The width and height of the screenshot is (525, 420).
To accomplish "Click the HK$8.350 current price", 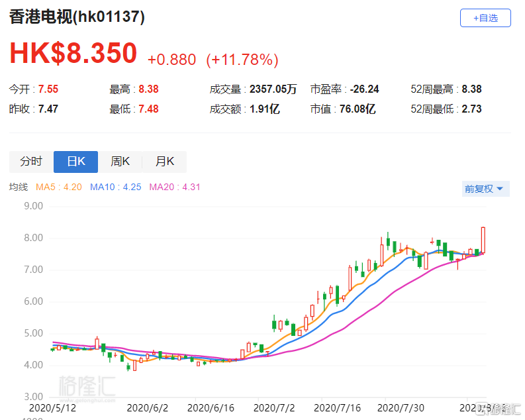I will [x=73, y=54].
